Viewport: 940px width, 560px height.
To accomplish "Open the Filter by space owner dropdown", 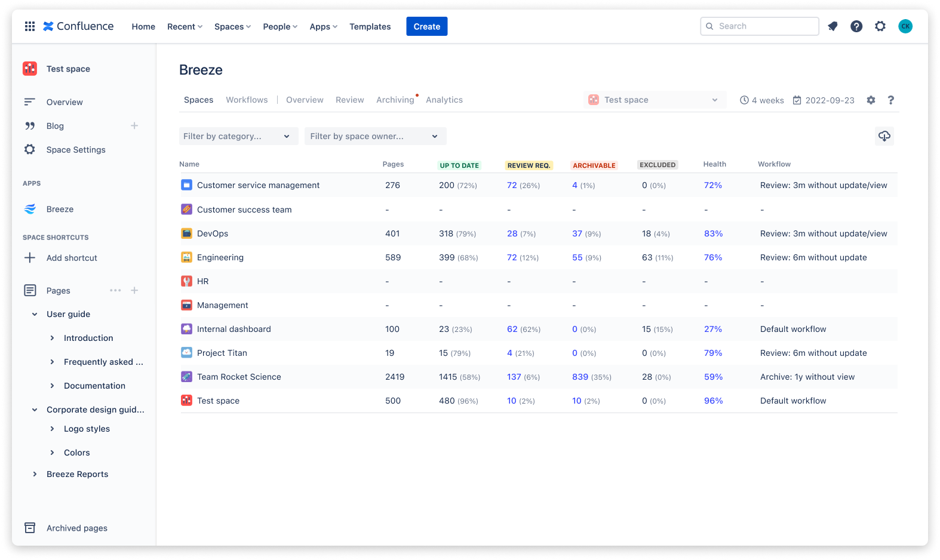I will [x=376, y=136].
